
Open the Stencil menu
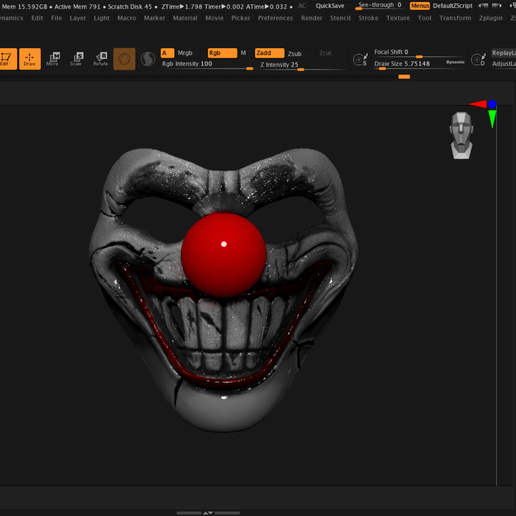coord(340,18)
